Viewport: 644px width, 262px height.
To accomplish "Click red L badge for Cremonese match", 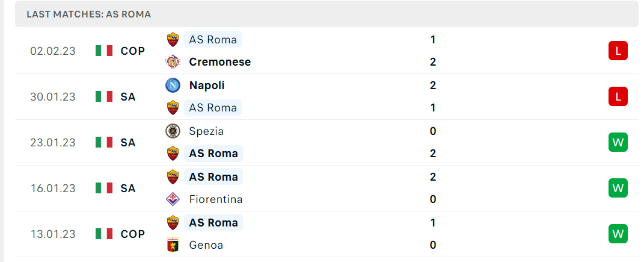I will tap(618, 51).
